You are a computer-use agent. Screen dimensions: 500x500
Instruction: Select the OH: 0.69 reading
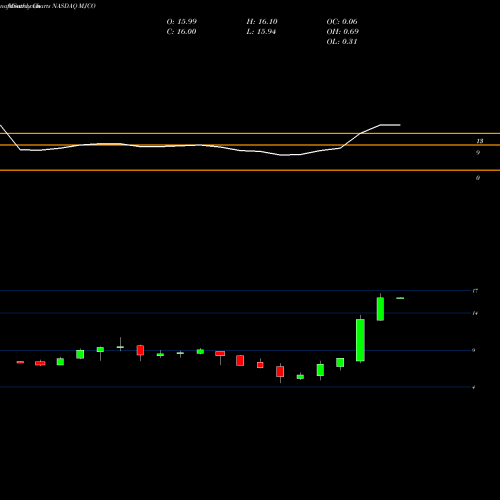pos(343,32)
